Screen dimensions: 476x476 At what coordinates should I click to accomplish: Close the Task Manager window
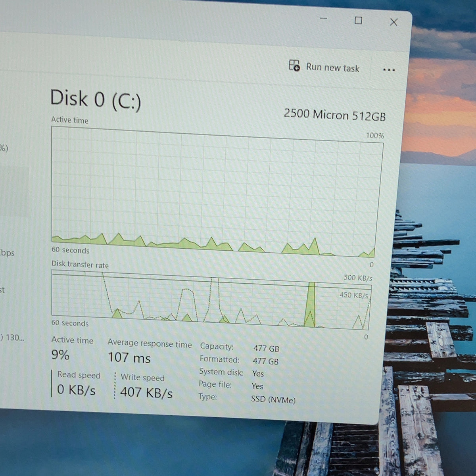click(393, 22)
